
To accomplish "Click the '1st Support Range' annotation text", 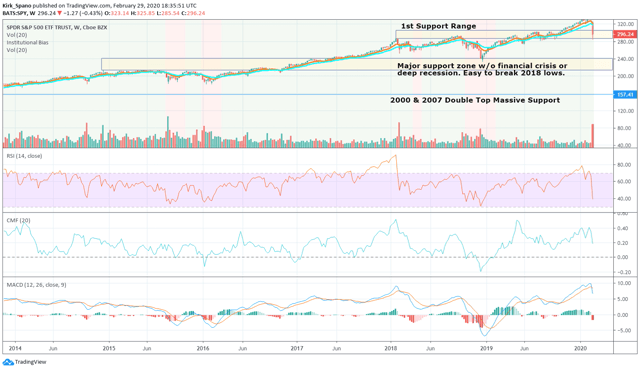I will [x=438, y=26].
